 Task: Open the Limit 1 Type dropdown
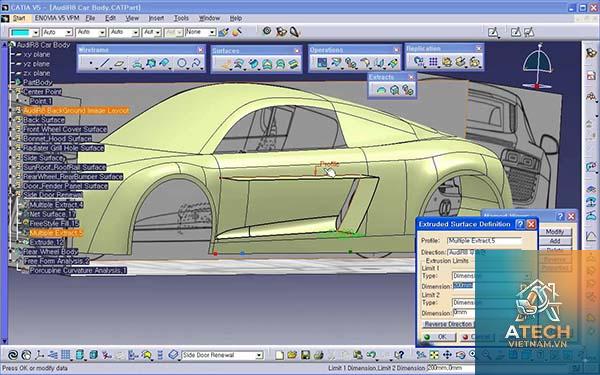tap(527, 276)
